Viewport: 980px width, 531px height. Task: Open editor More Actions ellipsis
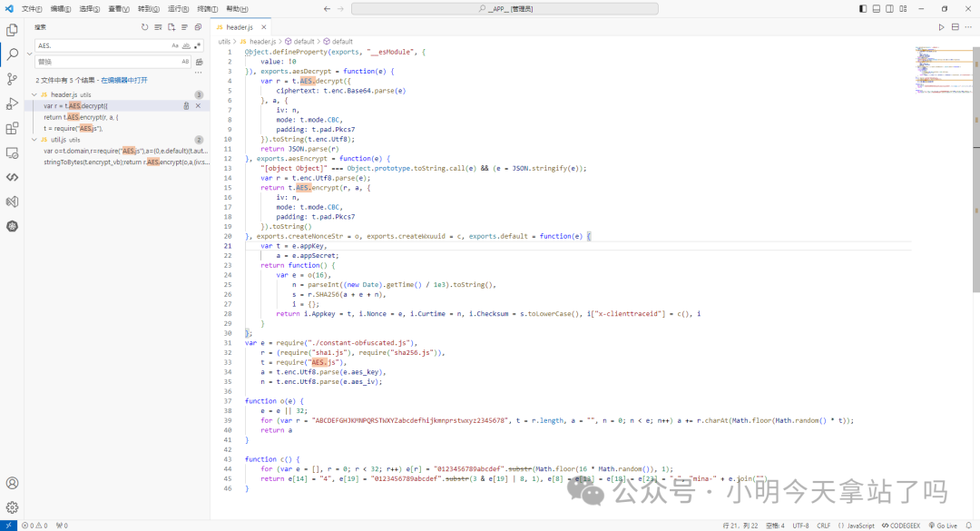point(968,27)
